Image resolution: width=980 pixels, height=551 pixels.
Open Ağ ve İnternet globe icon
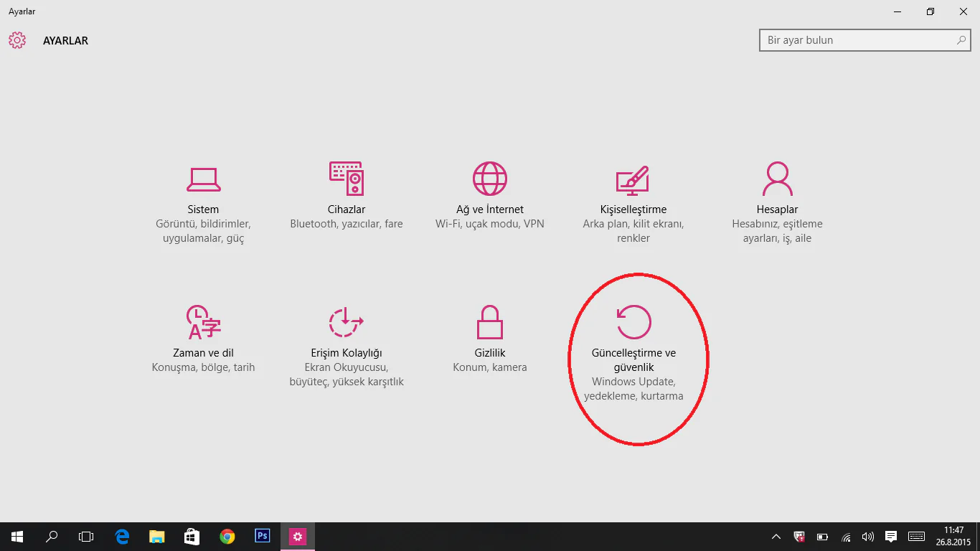tap(490, 179)
